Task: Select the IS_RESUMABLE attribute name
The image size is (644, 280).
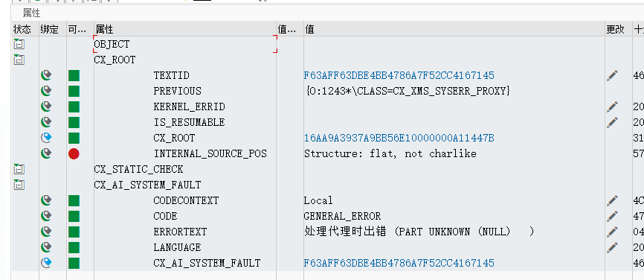Action: pos(189,122)
